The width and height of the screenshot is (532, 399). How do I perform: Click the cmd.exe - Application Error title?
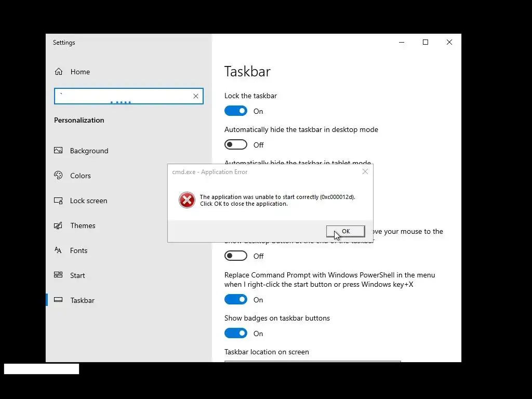210,171
